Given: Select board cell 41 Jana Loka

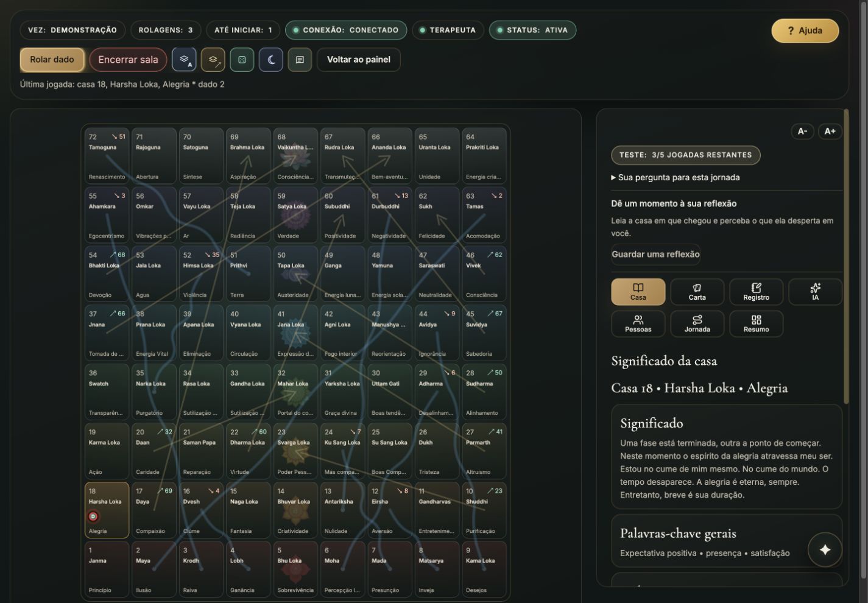Looking at the screenshot, I should click(295, 333).
